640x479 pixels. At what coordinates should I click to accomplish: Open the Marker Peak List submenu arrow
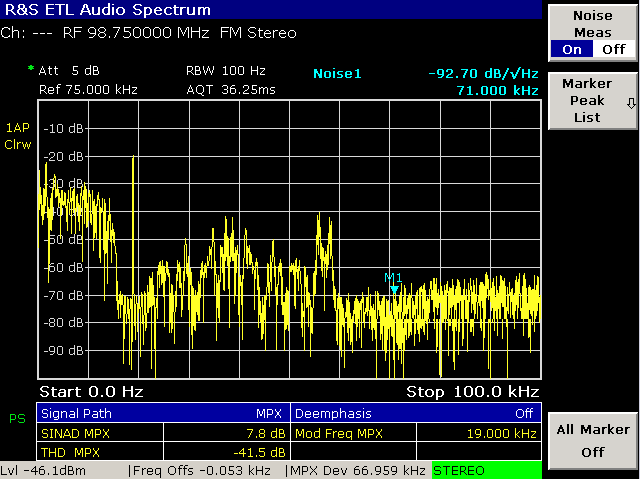(x=631, y=102)
